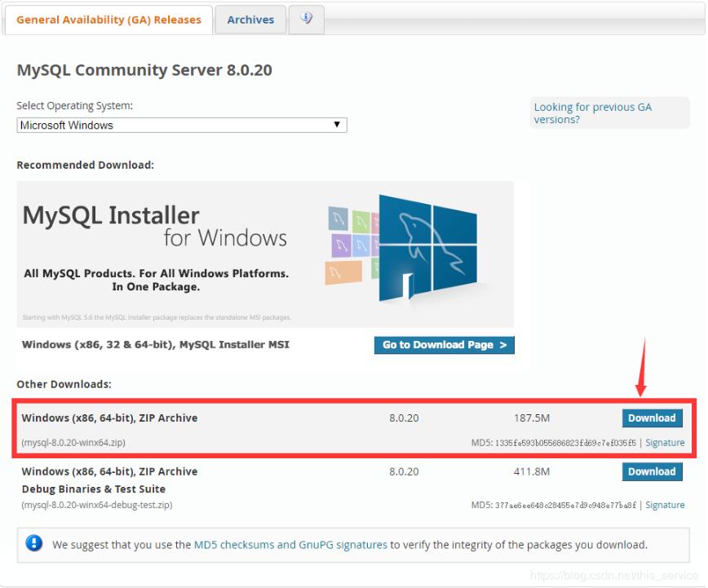The height and width of the screenshot is (588, 708).
Task: Select the General Availability (GA) Releases tab
Action: (x=108, y=20)
